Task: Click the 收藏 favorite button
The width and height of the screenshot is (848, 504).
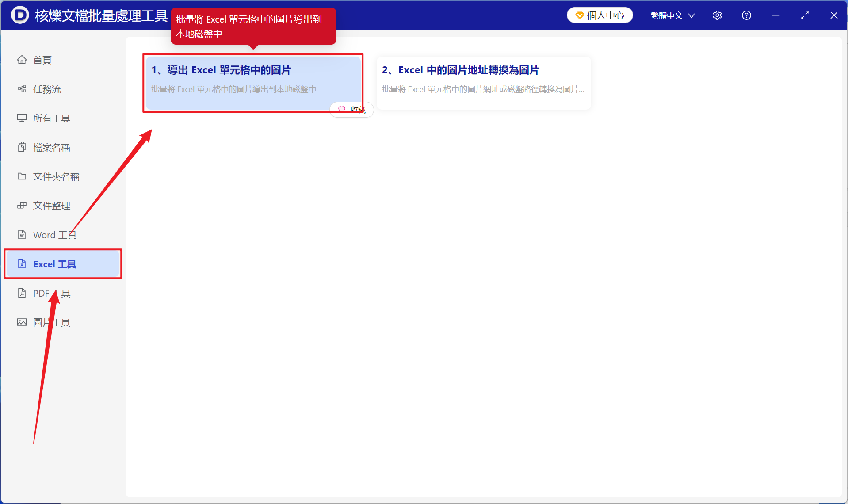Action: tap(351, 109)
